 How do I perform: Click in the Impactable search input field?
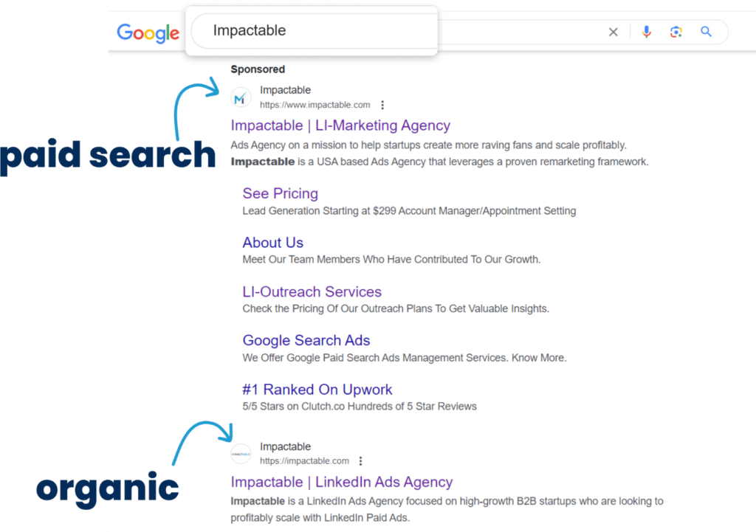(310, 31)
